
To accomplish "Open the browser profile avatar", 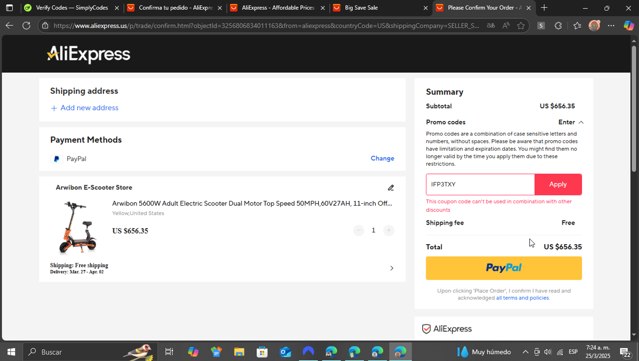I will (x=594, y=26).
